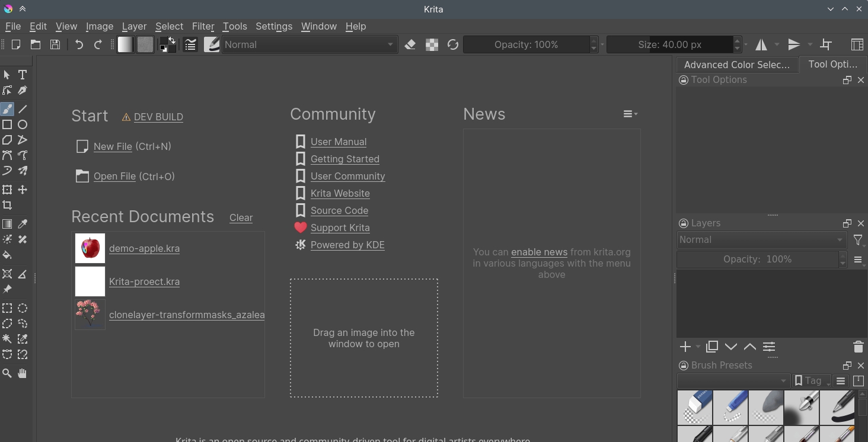Open the demo-apple.kra thumbnail
868x442 pixels.
(90, 248)
